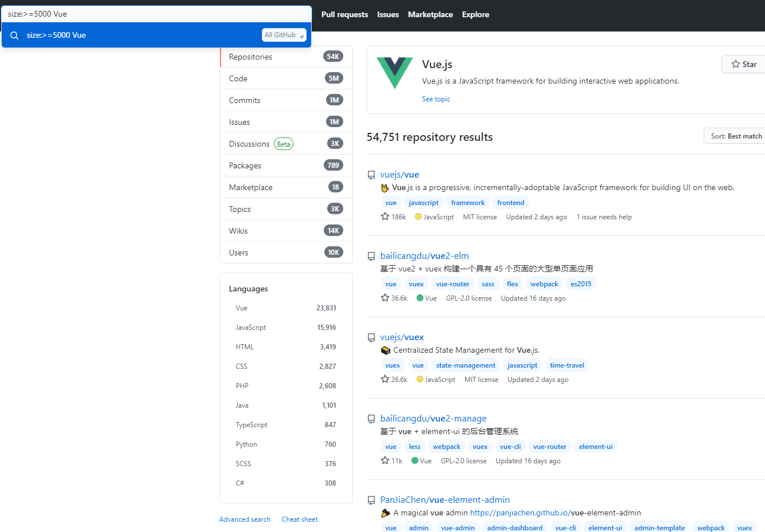Filter results by TypeScript language
Image resolution: width=765 pixels, height=532 pixels.
[x=286, y=425]
